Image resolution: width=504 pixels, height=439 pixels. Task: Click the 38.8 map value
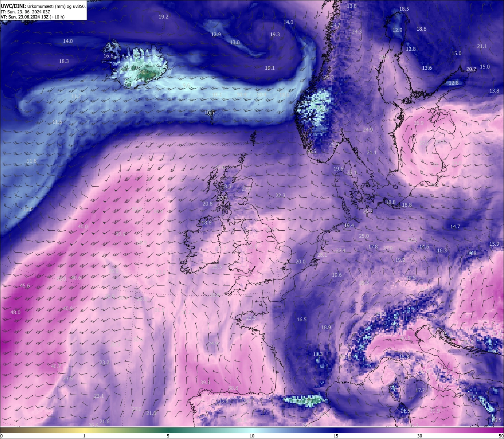(233, 388)
